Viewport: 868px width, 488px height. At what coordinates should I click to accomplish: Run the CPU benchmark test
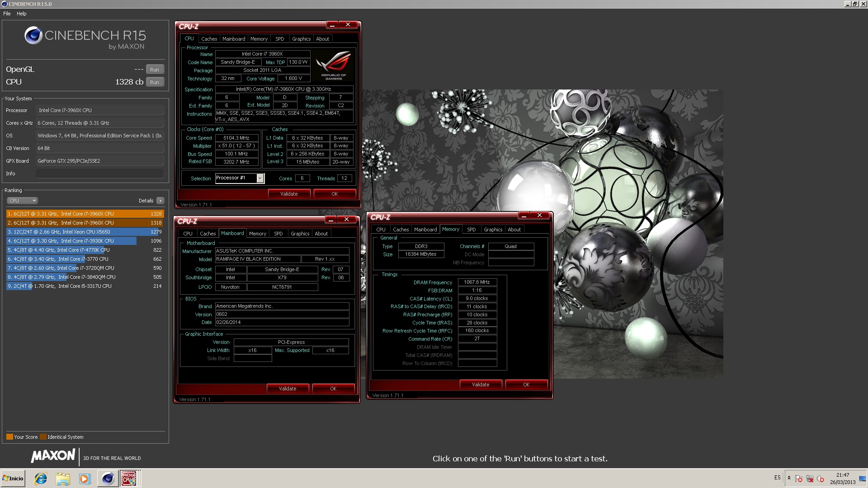[155, 82]
